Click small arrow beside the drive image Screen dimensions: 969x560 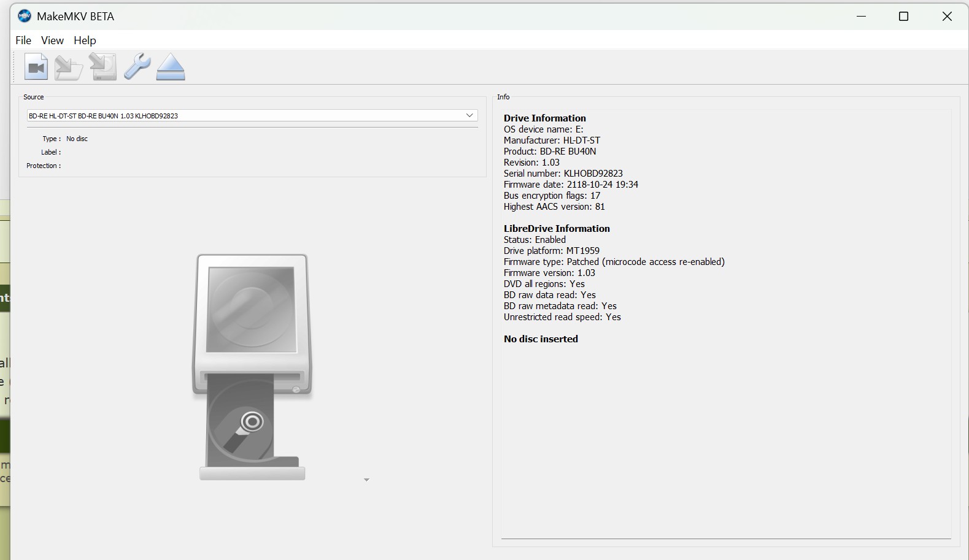(366, 480)
